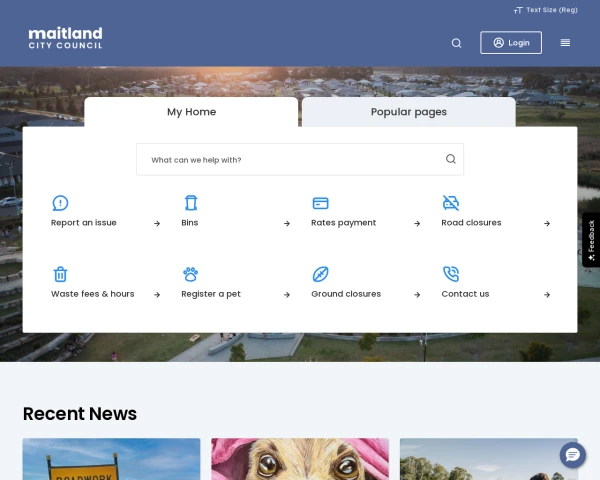Click the Register a pet paw icon

pos(191,274)
